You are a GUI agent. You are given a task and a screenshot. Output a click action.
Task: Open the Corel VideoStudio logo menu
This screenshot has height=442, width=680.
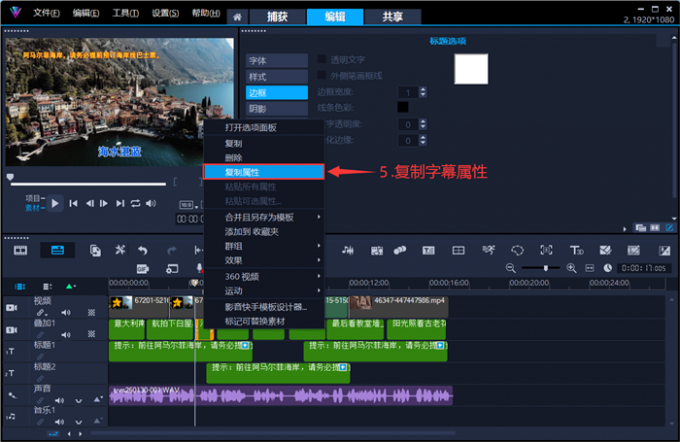16,12
